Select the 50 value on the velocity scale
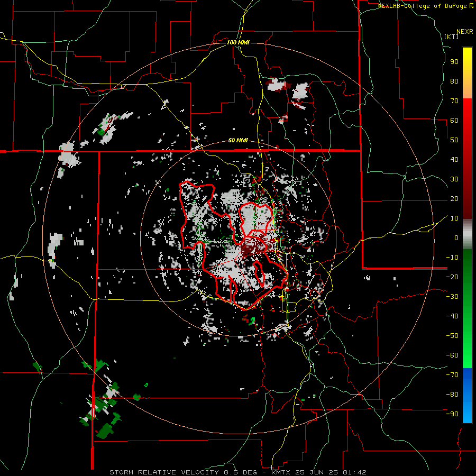The width and height of the screenshot is (476, 476). tap(454, 140)
